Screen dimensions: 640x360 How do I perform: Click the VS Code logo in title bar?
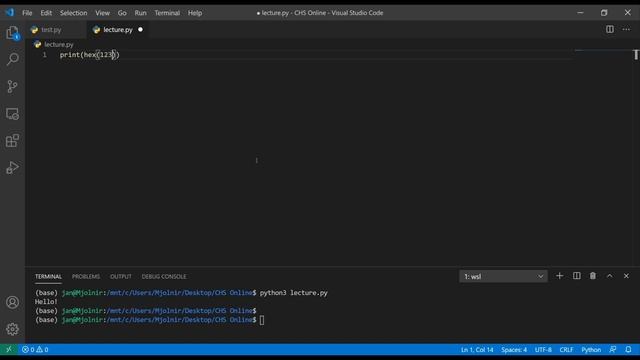pyautogui.click(x=10, y=13)
